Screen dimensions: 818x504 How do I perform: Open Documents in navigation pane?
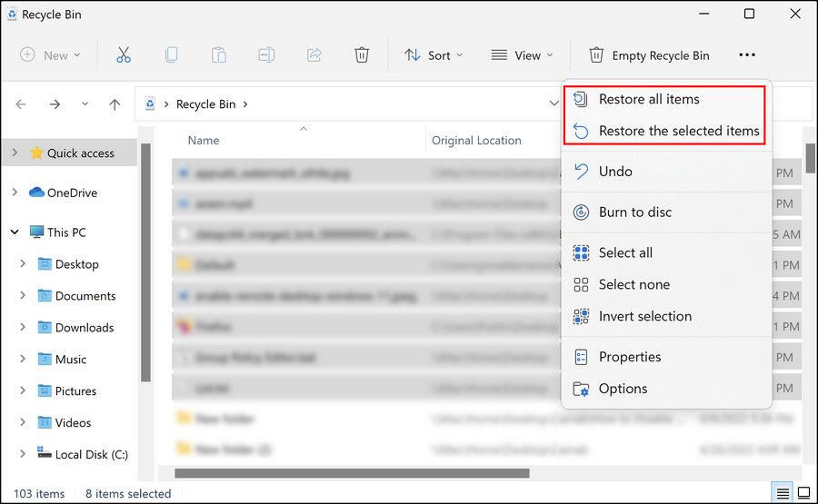[85, 296]
